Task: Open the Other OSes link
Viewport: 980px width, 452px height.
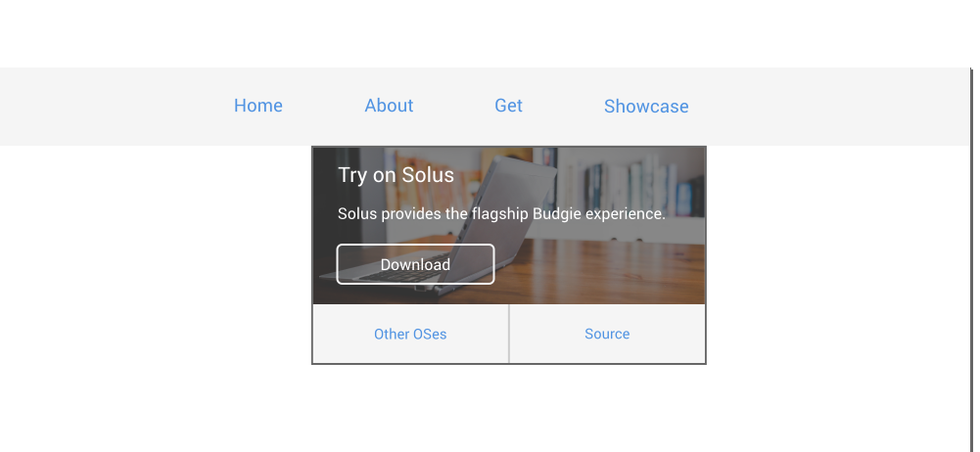Action: click(410, 334)
